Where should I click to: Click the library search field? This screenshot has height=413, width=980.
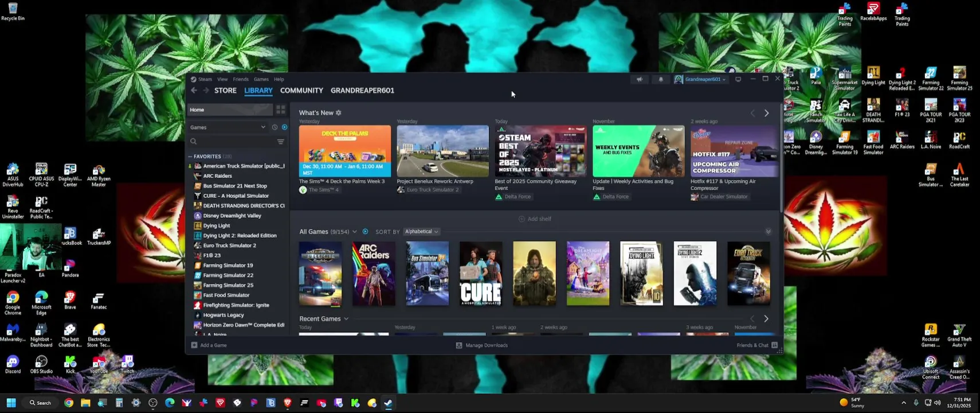[x=235, y=142]
